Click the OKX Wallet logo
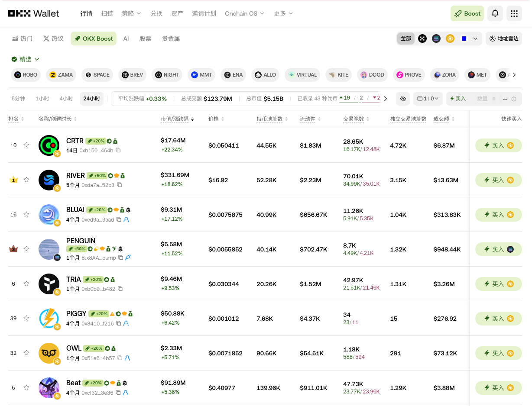 click(34, 13)
